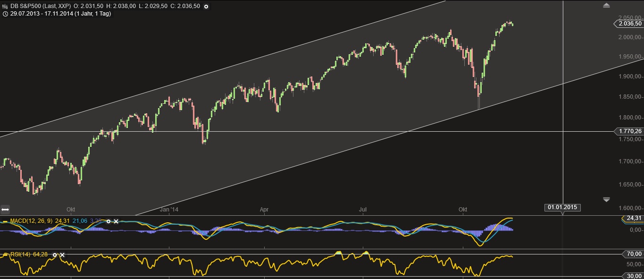Click the horizontal double-arrow scale icon

tap(6, 209)
